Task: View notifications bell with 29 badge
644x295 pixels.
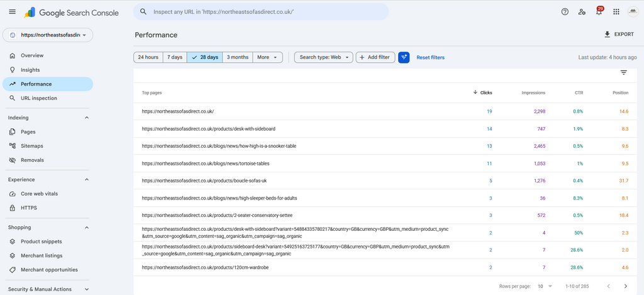Action: (x=599, y=11)
